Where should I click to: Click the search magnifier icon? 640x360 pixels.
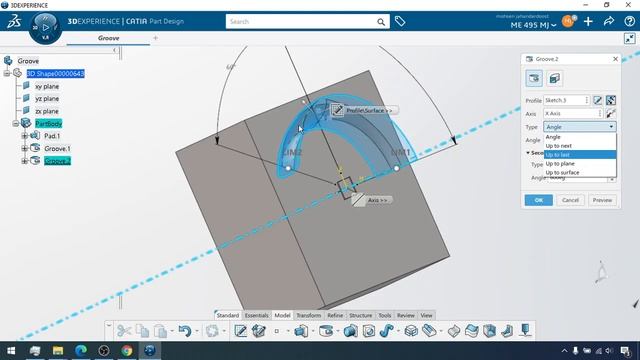(381, 22)
